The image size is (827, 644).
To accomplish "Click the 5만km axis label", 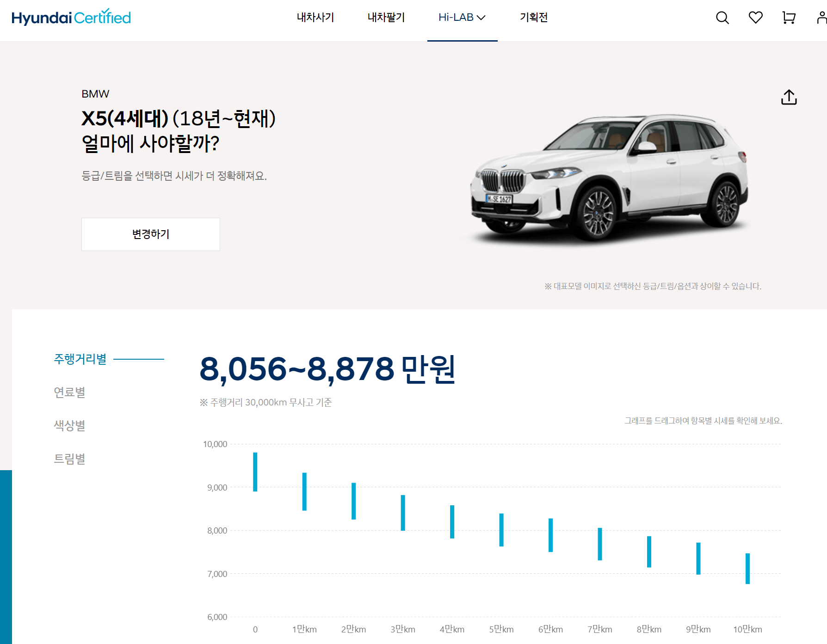I will pos(501,629).
